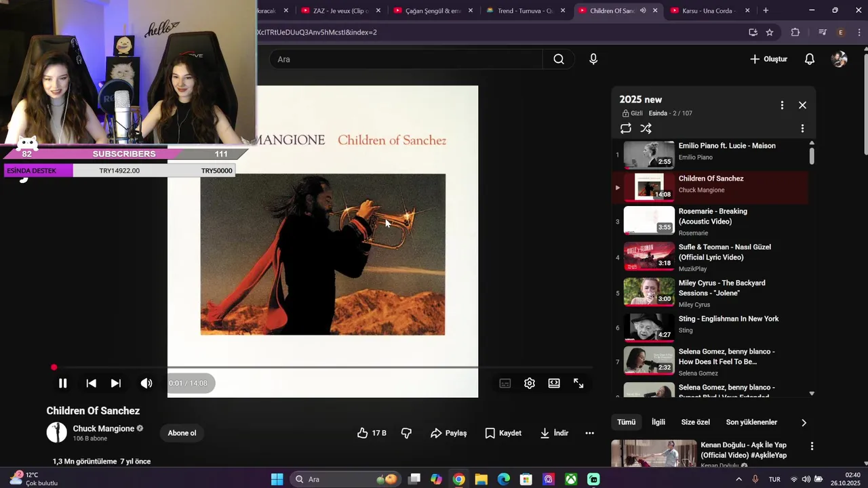Open Chuck Mangione channel name link
This screenshot has width=868, height=488.
pyautogui.click(x=104, y=428)
